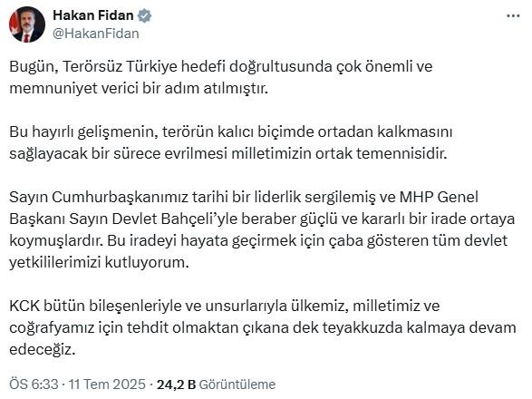Click the paragraph starting Bu hayırlı gelişmenin

[231, 142]
